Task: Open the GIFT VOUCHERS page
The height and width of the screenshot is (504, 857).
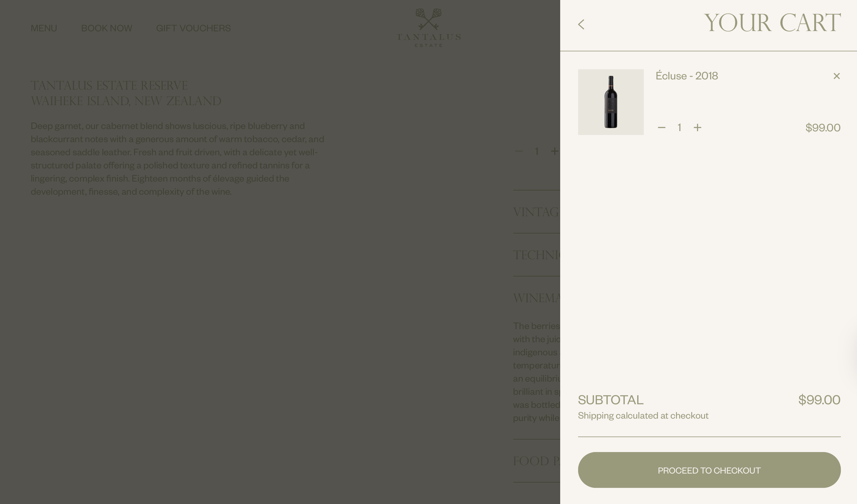Action: coord(193,28)
